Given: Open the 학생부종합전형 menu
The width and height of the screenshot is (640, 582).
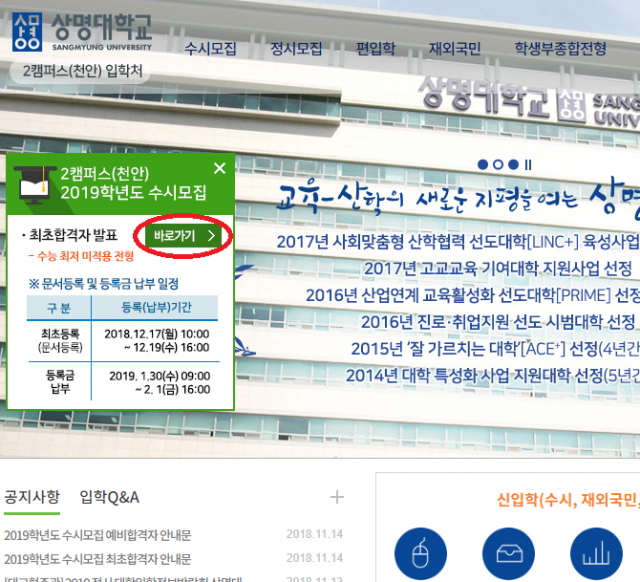Looking at the screenshot, I should coord(560,49).
